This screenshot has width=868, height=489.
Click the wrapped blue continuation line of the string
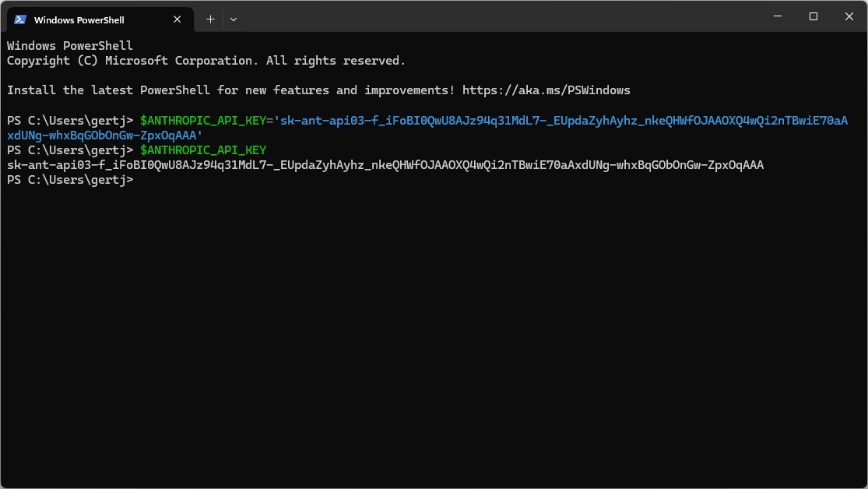coord(105,135)
